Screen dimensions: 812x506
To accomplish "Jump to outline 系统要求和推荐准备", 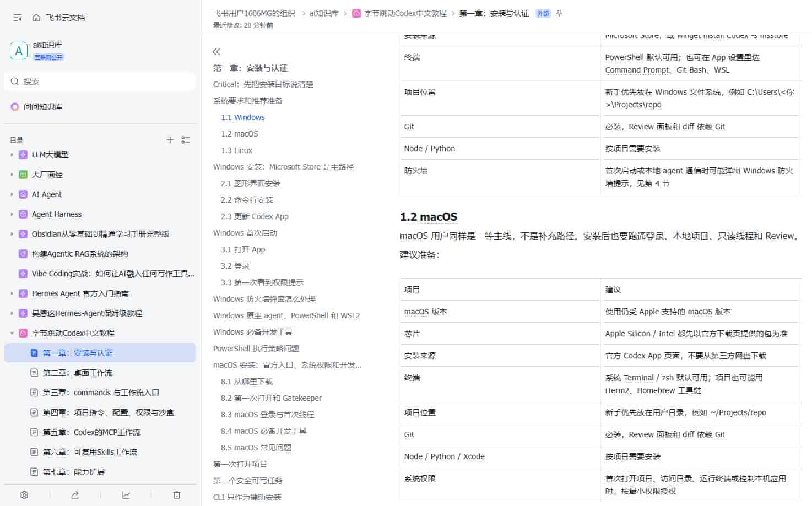I will coord(248,101).
